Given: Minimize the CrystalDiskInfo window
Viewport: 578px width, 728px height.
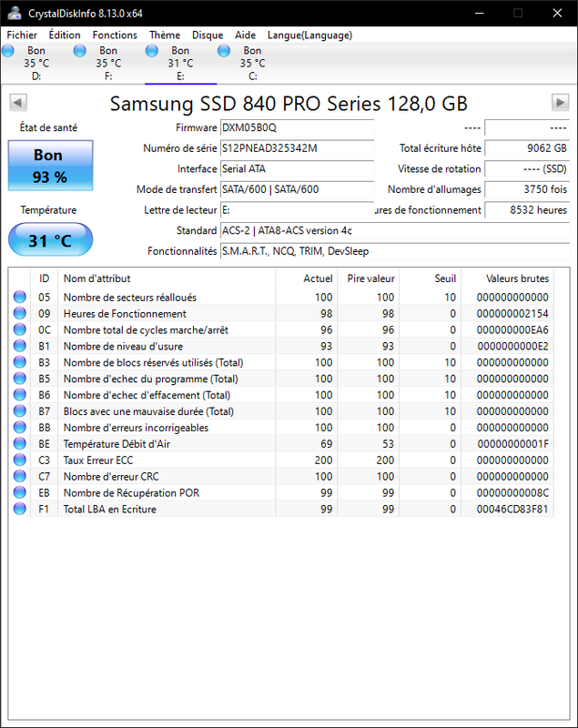Looking at the screenshot, I should pyautogui.click(x=480, y=13).
